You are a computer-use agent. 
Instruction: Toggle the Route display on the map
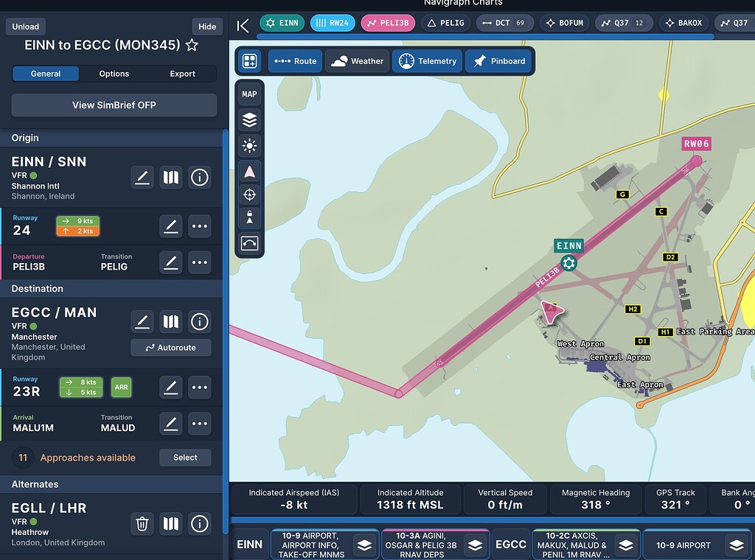(295, 61)
